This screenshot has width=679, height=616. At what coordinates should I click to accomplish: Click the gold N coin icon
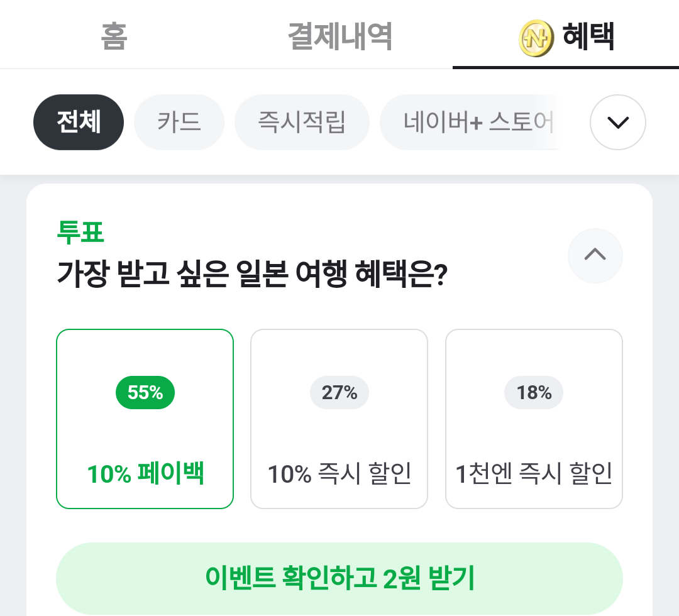click(x=536, y=38)
